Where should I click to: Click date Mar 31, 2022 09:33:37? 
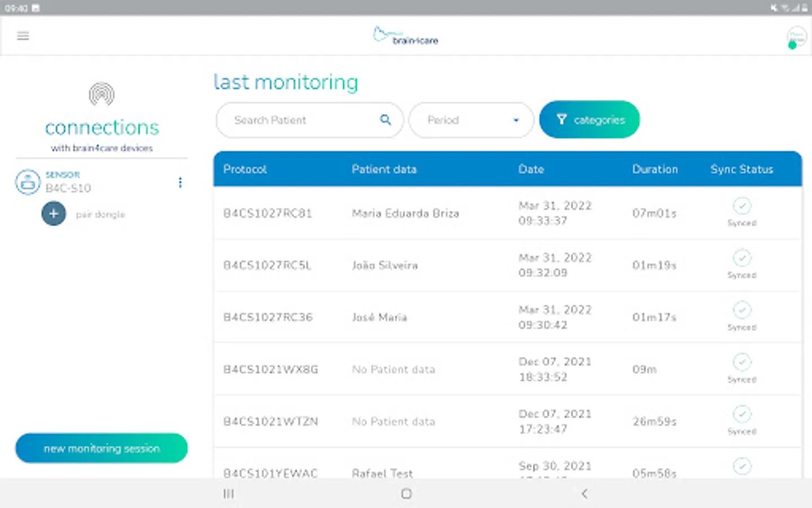click(555, 213)
